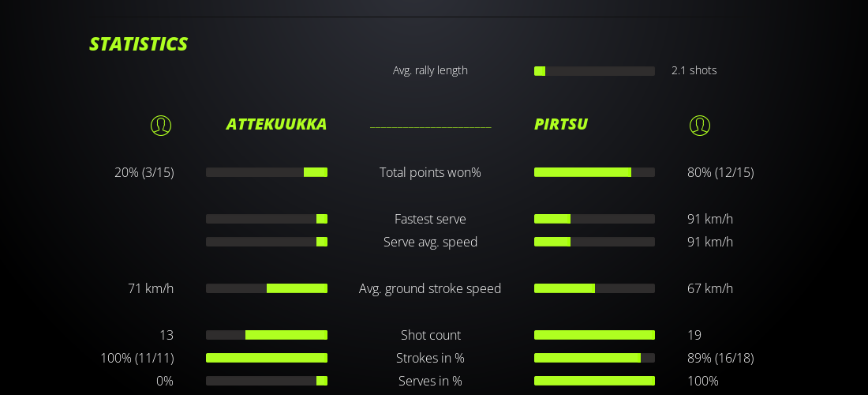Click the Shot count label
Viewport: 868px width, 395px height.
coord(430,335)
